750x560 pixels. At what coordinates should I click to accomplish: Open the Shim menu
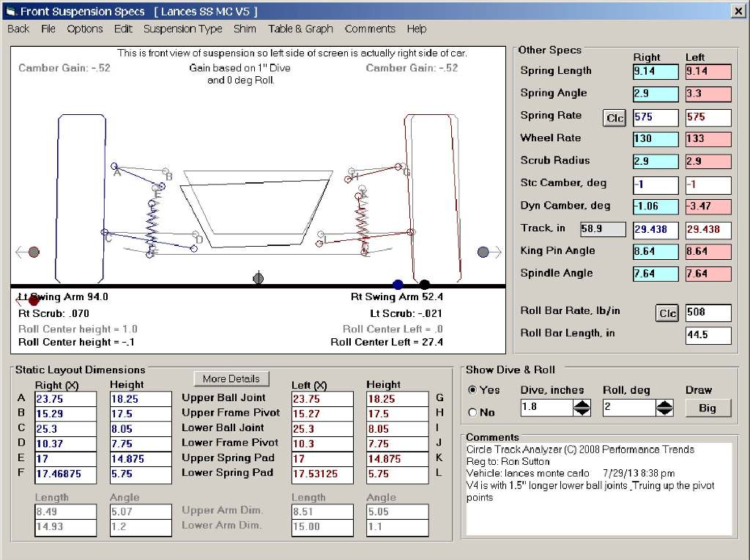[245, 29]
